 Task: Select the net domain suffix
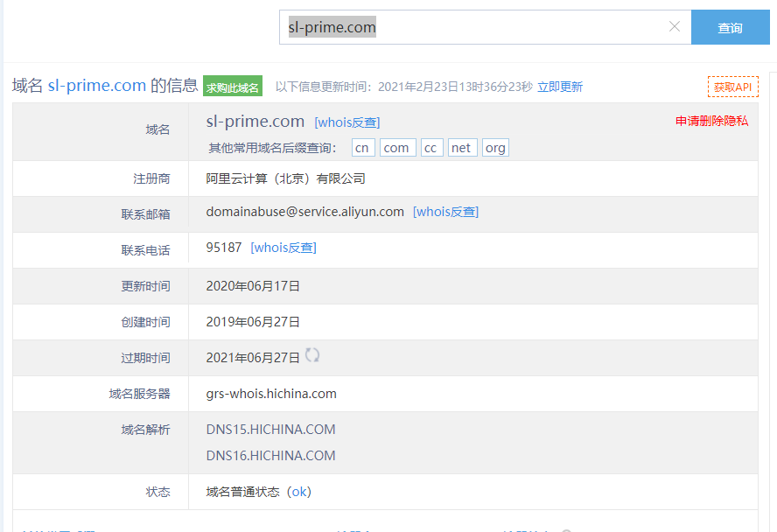[462, 148]
